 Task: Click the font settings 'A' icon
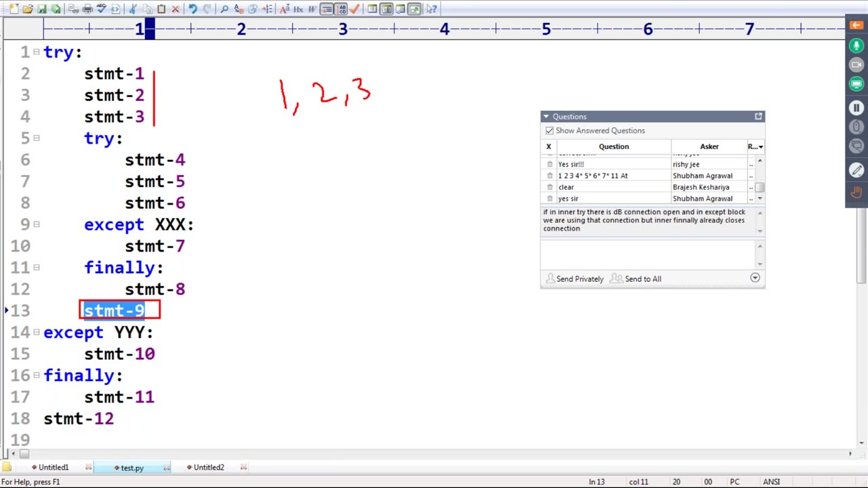click(x=285, y=9)
